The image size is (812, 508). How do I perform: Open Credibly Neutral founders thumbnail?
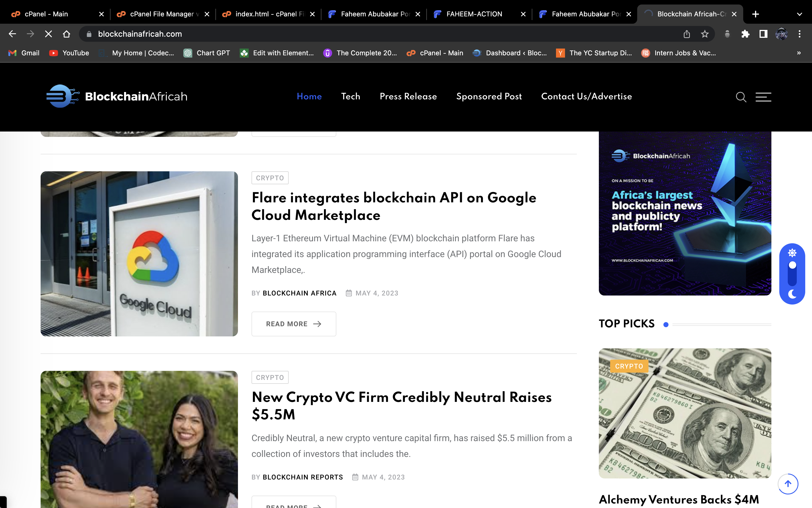click(x=139, y=439)
